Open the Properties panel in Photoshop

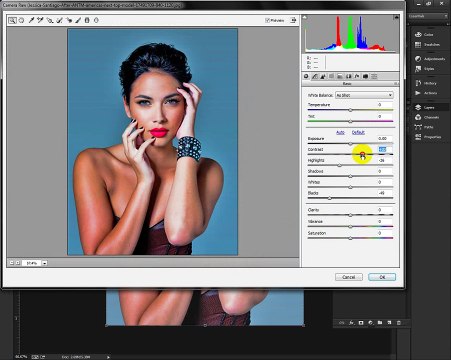tap(428, 137)
